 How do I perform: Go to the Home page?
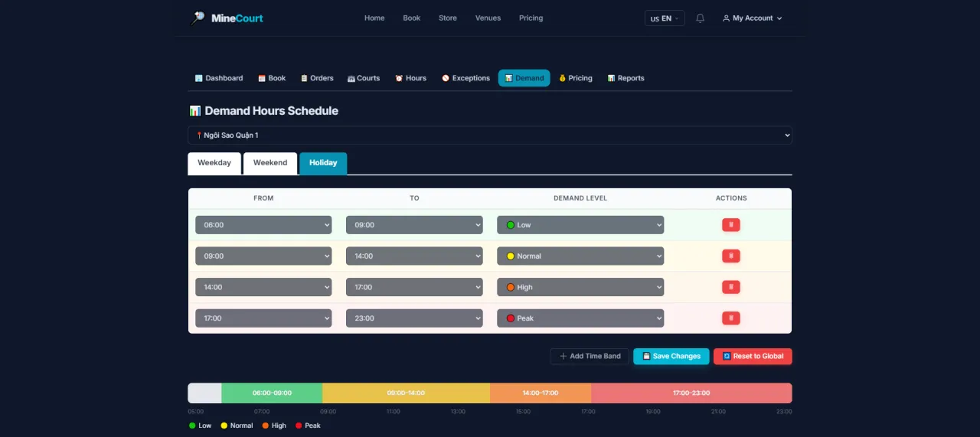click(x=374, y=18)
